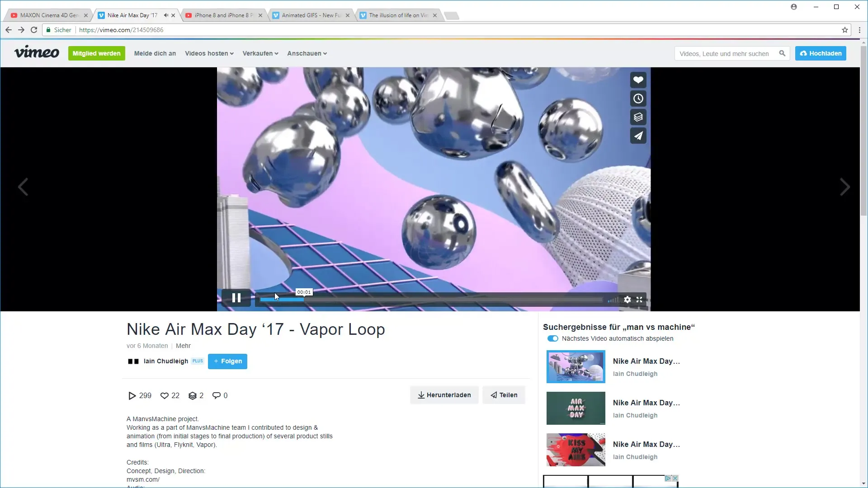Expand the Verkaufen dropdown

(260, 53)
